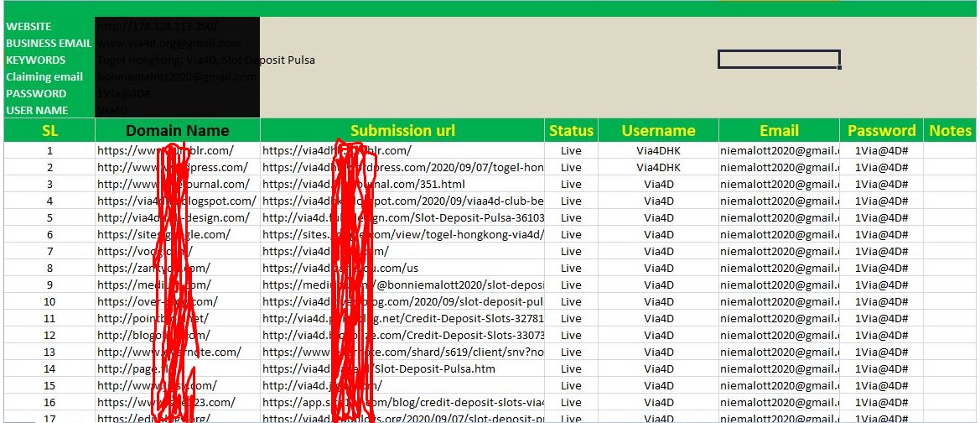The image size is (980, 423).
Task: Click the empty Notes cell in row 1
Action: pyautogui.click(x=951, y=150)
